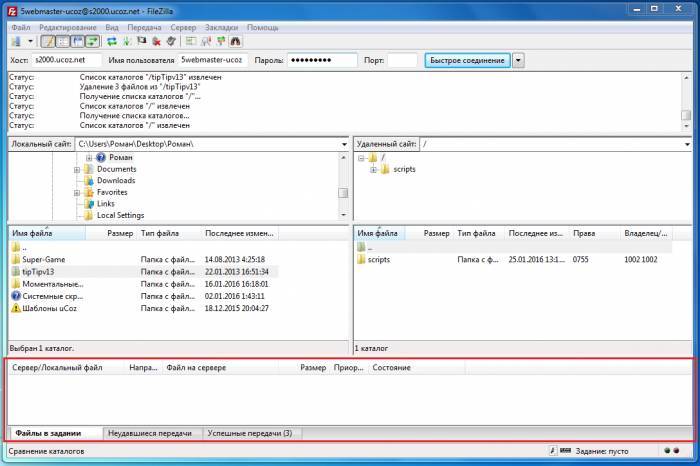Click the local parent directory '..' entry
Image resolution: width=700 pixels, height=466 pixels.
[x=24, y=247]
